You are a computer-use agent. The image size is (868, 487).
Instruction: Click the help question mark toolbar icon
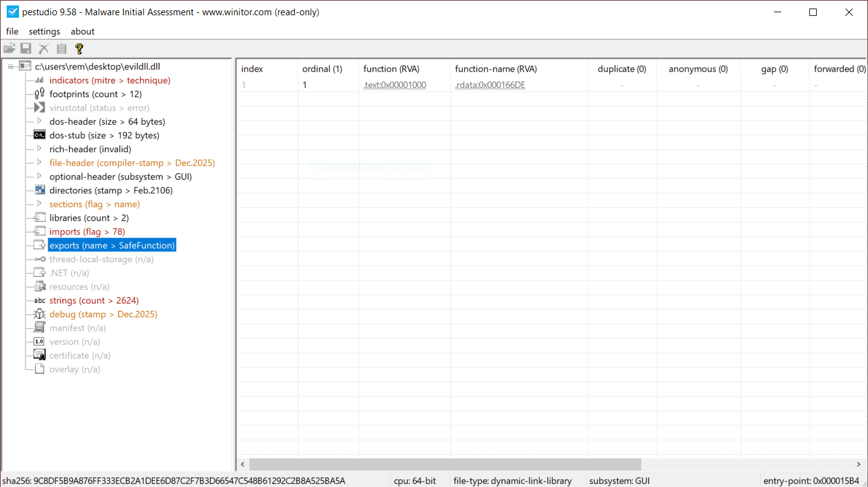[x=79, y=49]
